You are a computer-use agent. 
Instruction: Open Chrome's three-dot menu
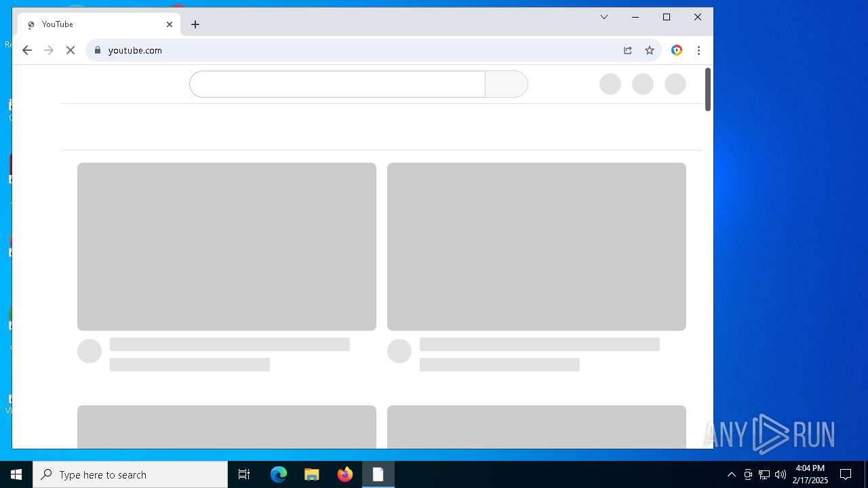(698, 50)
